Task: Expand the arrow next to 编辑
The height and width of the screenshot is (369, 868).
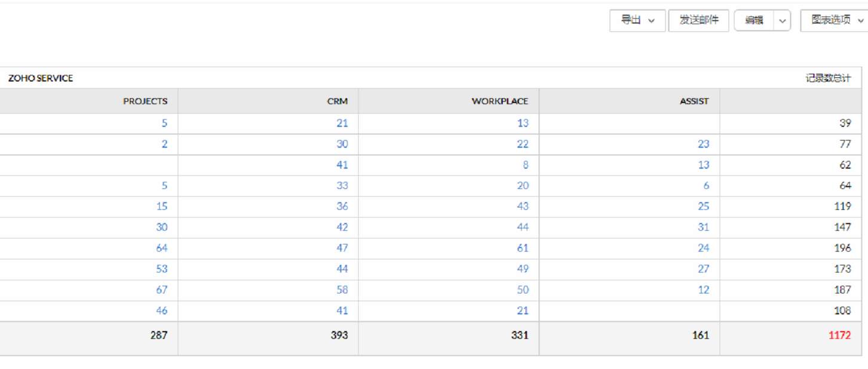Action: [x=783, y=21]
